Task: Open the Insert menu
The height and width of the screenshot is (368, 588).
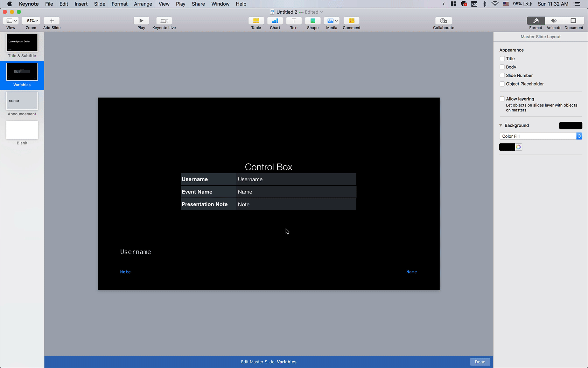Action: 81,4
